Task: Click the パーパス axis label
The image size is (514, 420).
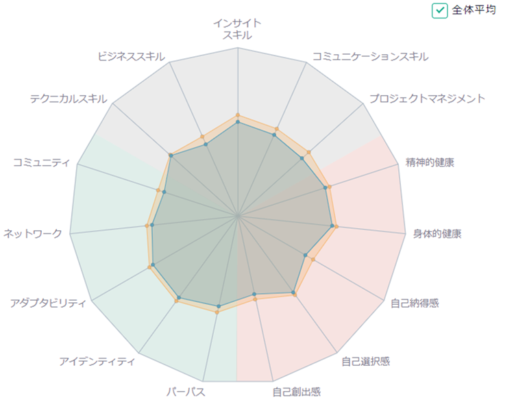Action: [x=186, y=391]
